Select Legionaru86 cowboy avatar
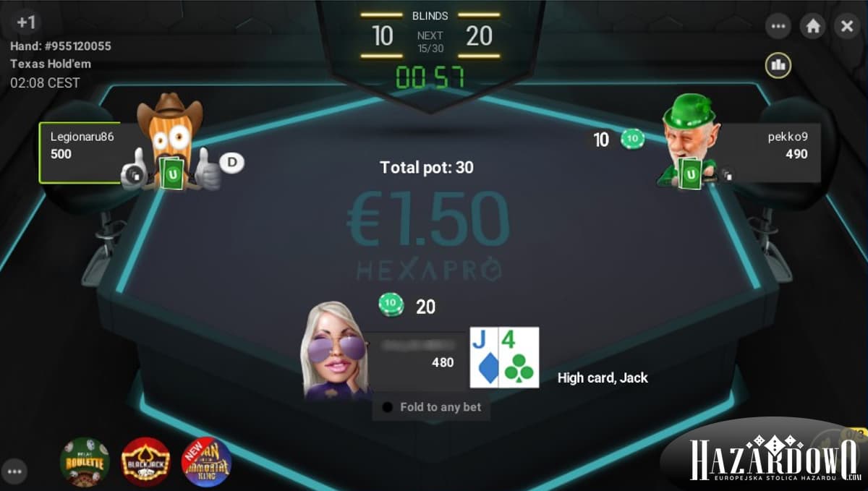The width and height of the screenshot is (868, 491). (x=171, y=142)
